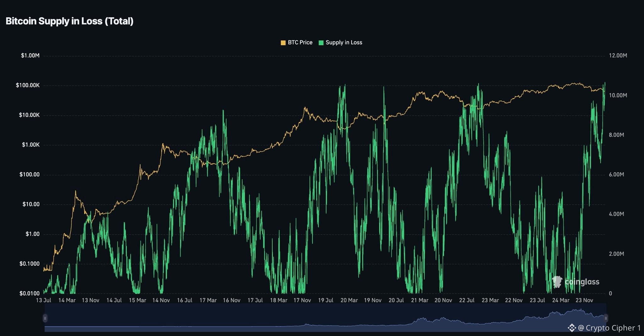
Task: Click the "20 Mar" date label
Action: [x=349, y=300]
